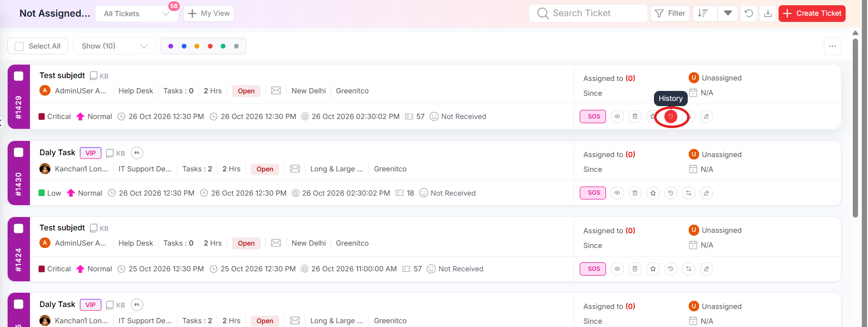Tick the checkbox for ticket #1429
This screenshot has width=868, height=327.
[19, 76]
